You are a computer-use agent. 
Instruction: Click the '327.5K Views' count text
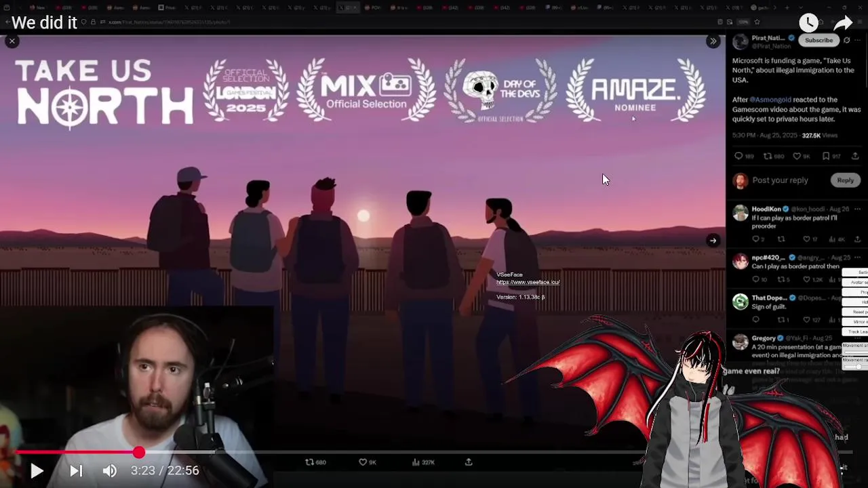click(x=821, y=136)
